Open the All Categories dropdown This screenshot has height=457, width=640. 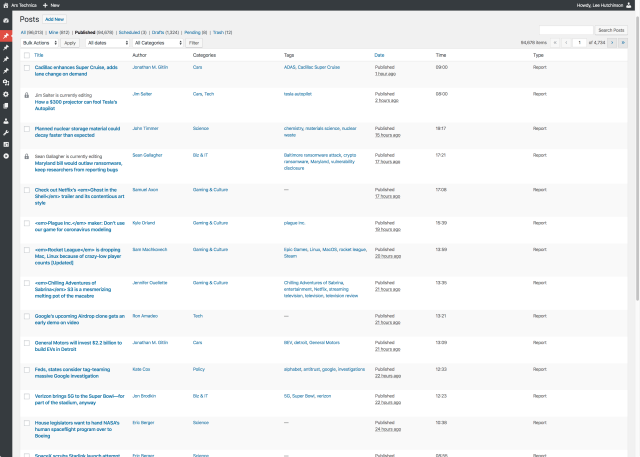157,43
